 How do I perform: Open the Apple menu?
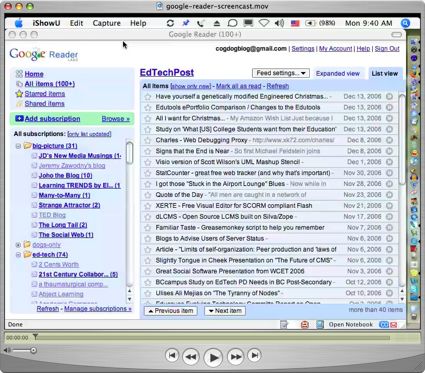19,23
